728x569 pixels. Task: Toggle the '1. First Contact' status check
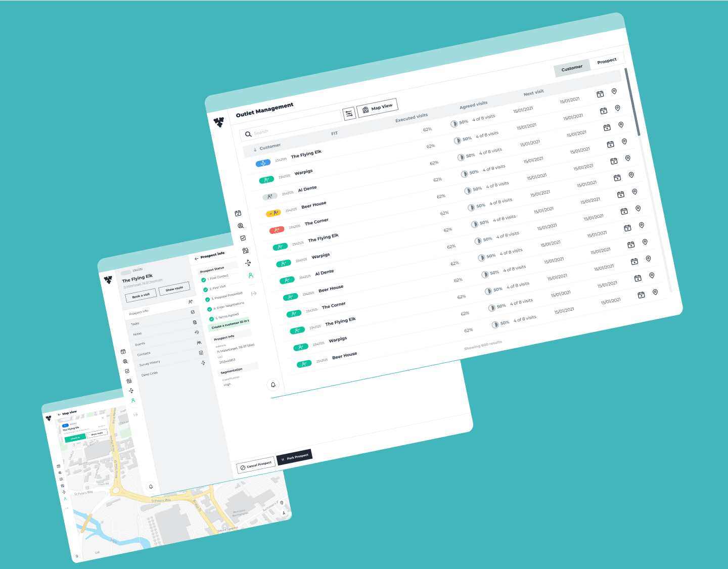(203, 280)
